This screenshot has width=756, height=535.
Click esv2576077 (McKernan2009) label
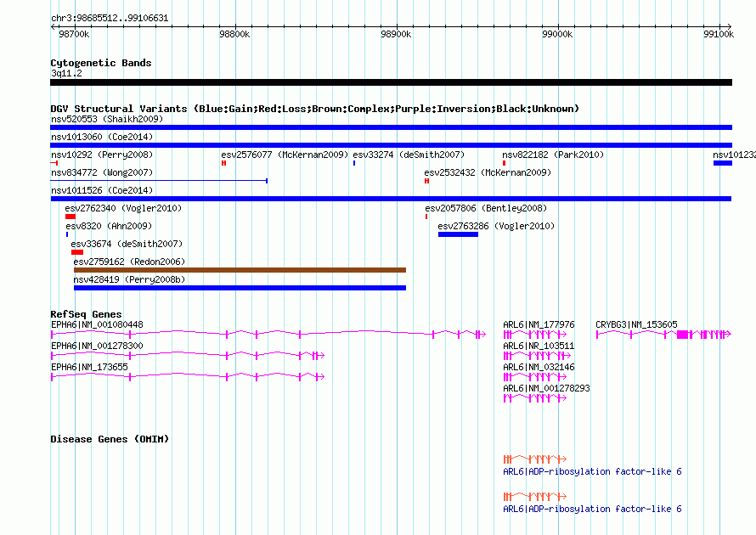pos(285,155)
